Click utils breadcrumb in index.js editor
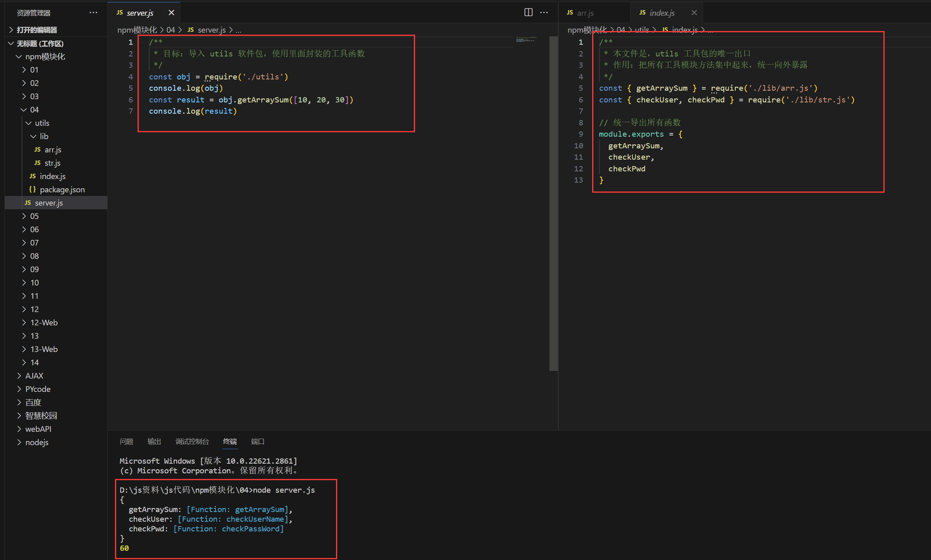Screen dimensions: 931x560 (642, 30)
